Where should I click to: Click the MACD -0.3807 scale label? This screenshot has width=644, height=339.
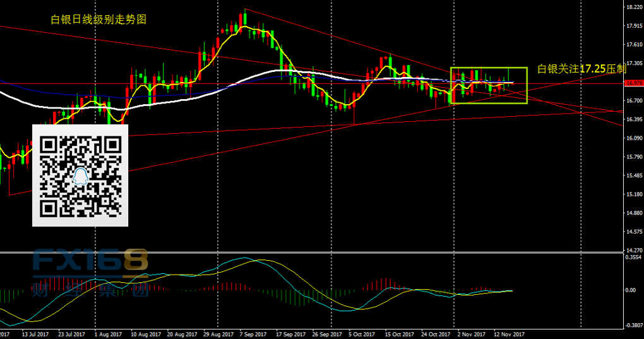pyautogui.click(x=633, y=326)
